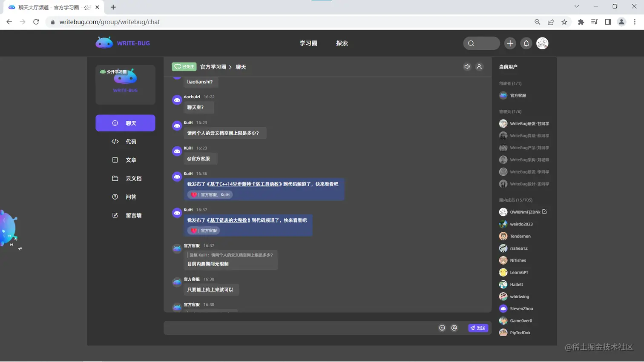This screenshot has height=362, width=644.
Task: Click the chat message input field
Action: [298, 328]
